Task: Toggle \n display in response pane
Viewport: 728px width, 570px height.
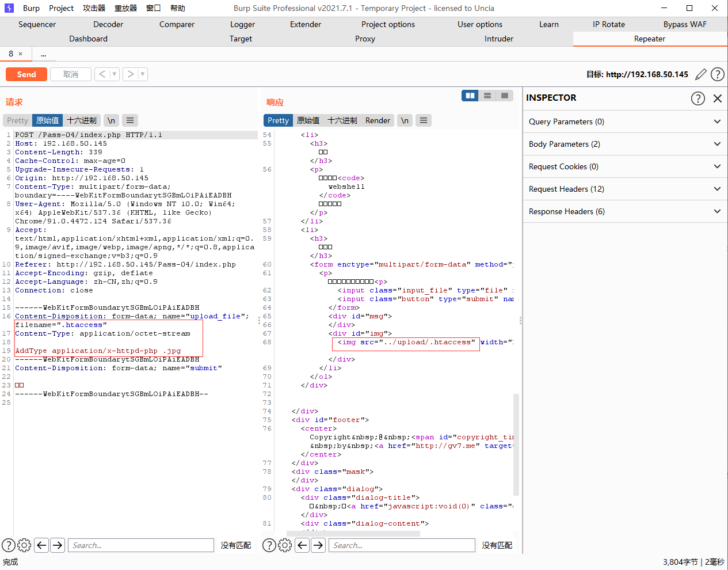Action: coord(405,120)
